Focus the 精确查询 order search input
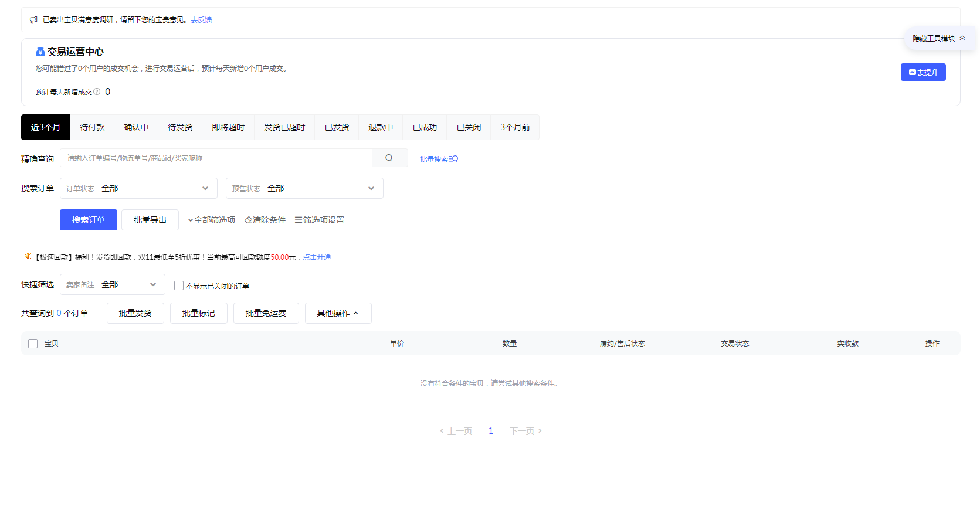The height and width of the screenshot is (526, 980). click(x=216, y=158)
